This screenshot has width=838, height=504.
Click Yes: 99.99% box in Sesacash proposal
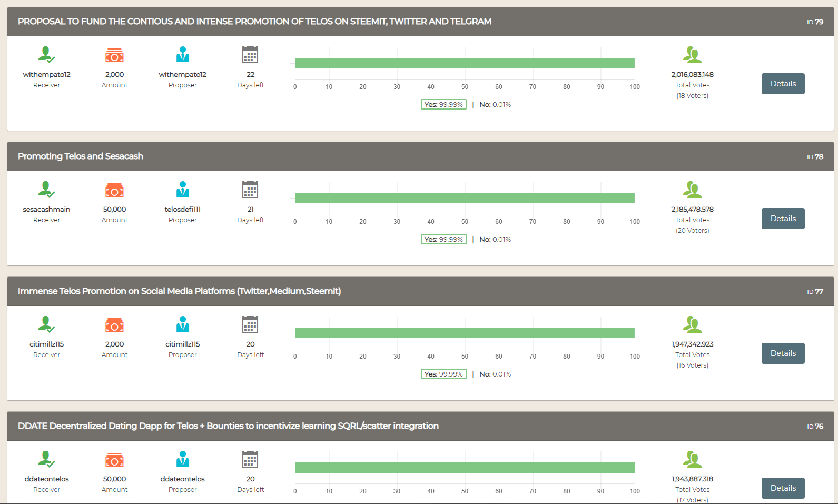(443, 239)
